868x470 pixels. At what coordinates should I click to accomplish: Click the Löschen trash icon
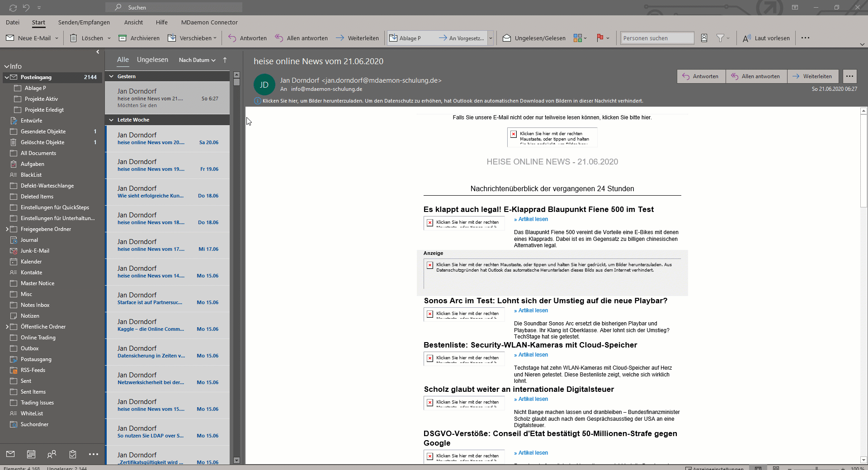(x=73, y=38)
